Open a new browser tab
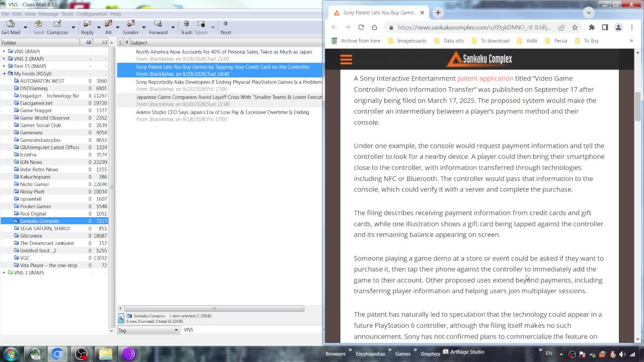The height and width of the screenshot is (362, 644). point(438,13)
